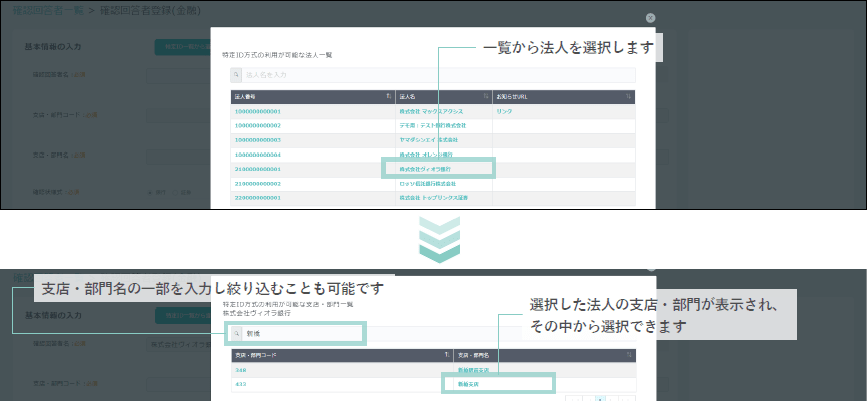Click the search icon beside 法人名を入力

click(236, 75)
